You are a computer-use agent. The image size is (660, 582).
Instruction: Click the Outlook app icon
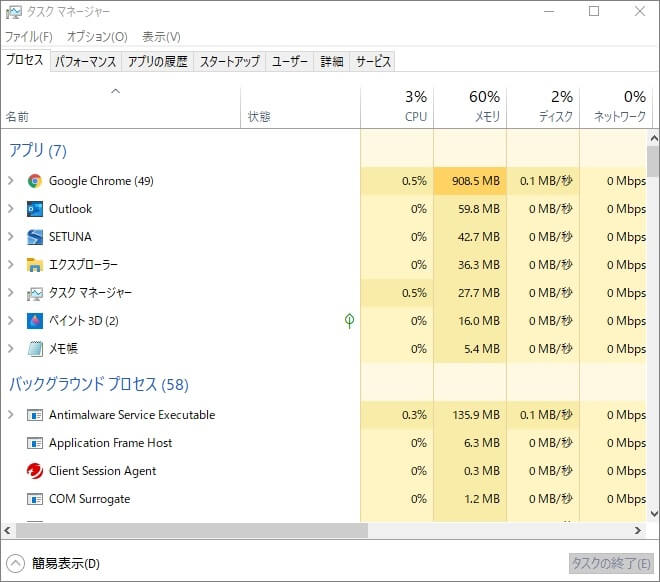point(35,209)
